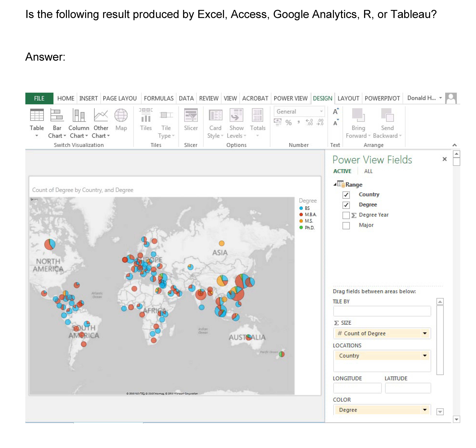Image resolution: width=476 pixels, height=448 pixels.
Task: Increase font size with larger A
Action: [336, 112]
